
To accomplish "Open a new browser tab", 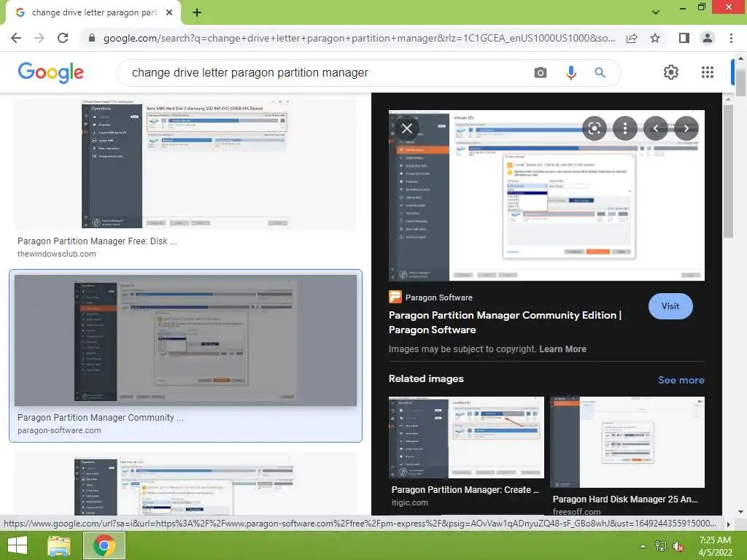I will pos(197,12).
